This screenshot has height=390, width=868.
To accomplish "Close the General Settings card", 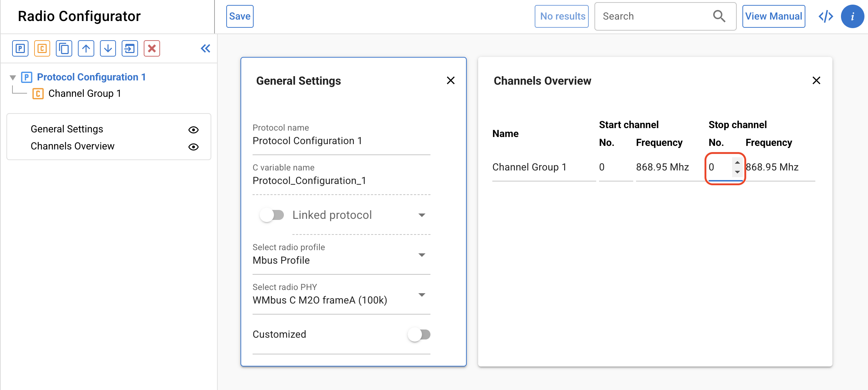I will click(x=451, y=80).
